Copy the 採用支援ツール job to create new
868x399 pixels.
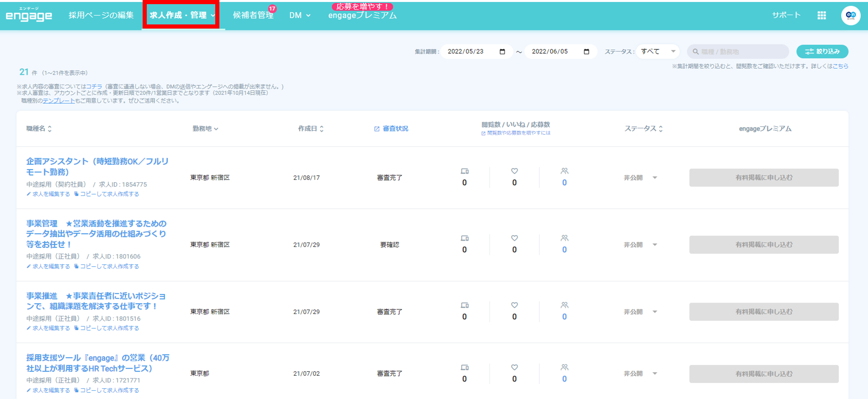coord(107,390)
